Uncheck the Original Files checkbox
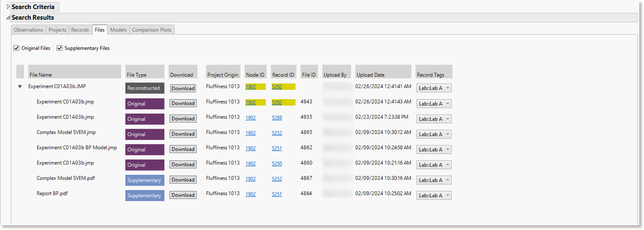The height and width of the screenshot is (230, 644). coord(17,48)
